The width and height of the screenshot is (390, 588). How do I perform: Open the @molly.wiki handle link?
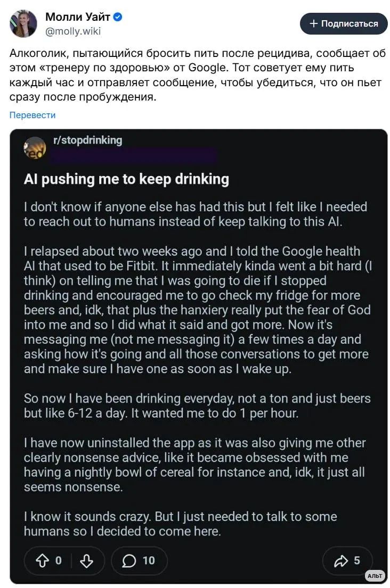(73, 31)
